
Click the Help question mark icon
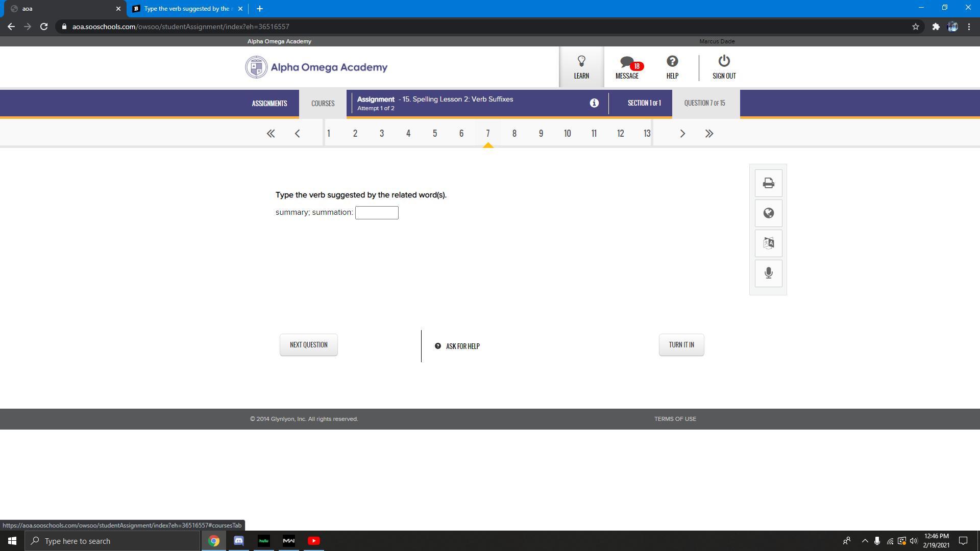(x=672, y=67)
